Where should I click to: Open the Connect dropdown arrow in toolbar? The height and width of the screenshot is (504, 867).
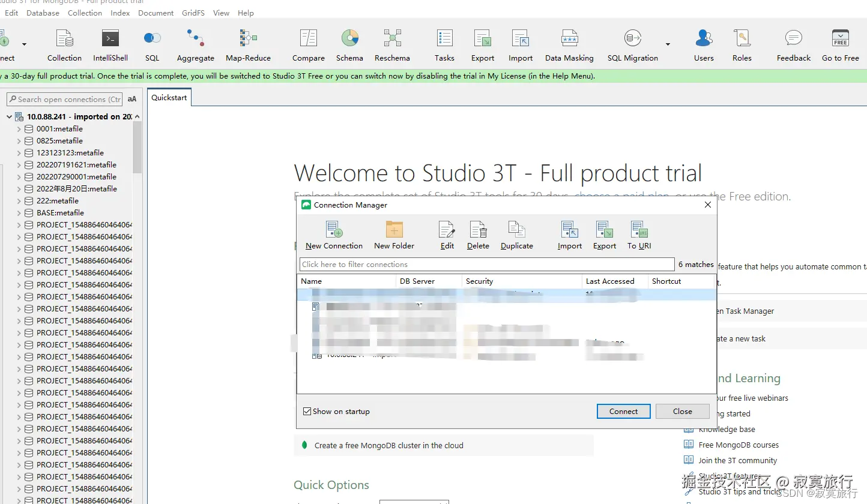(24, 44)
